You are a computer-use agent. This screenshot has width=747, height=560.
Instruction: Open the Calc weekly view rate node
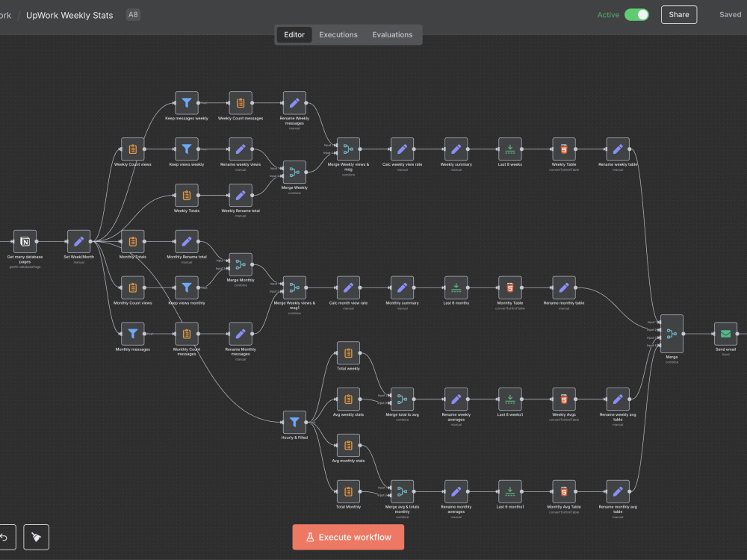[402, 149]
